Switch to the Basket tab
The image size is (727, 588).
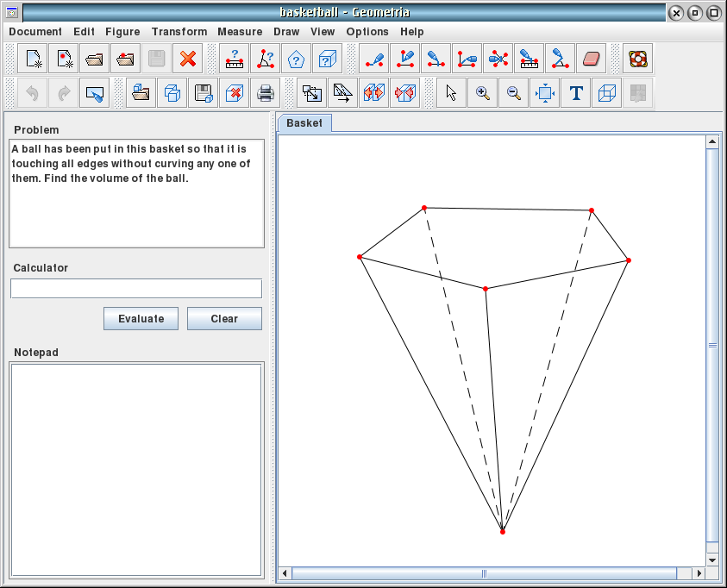[305, 122]
